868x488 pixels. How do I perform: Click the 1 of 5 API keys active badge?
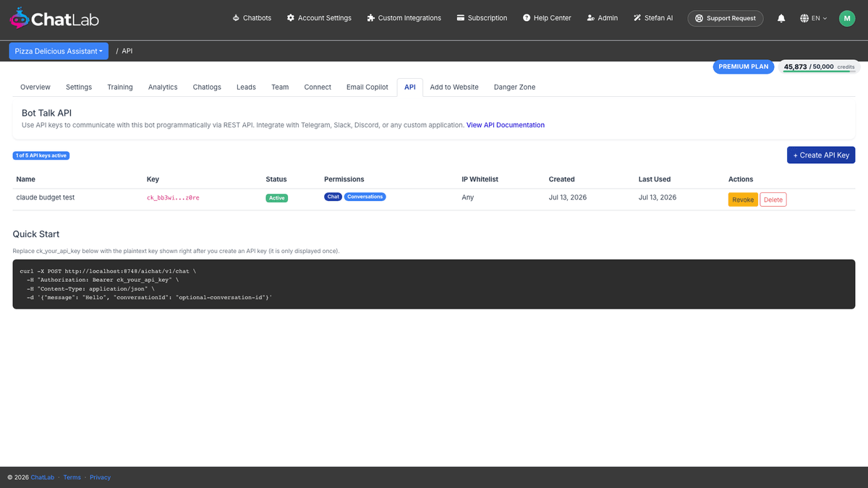(x=41, y=155)
